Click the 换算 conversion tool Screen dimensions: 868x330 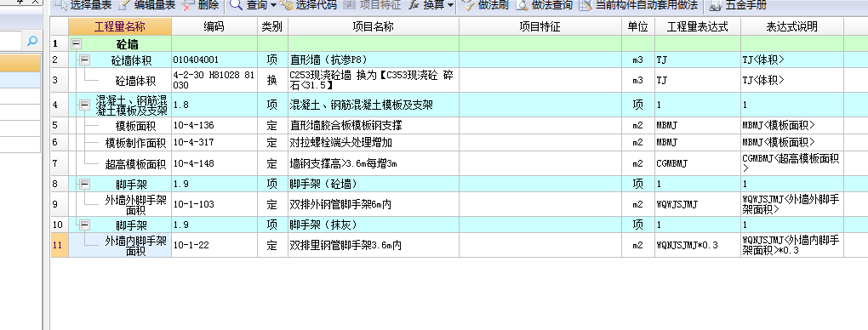(427, 6)
